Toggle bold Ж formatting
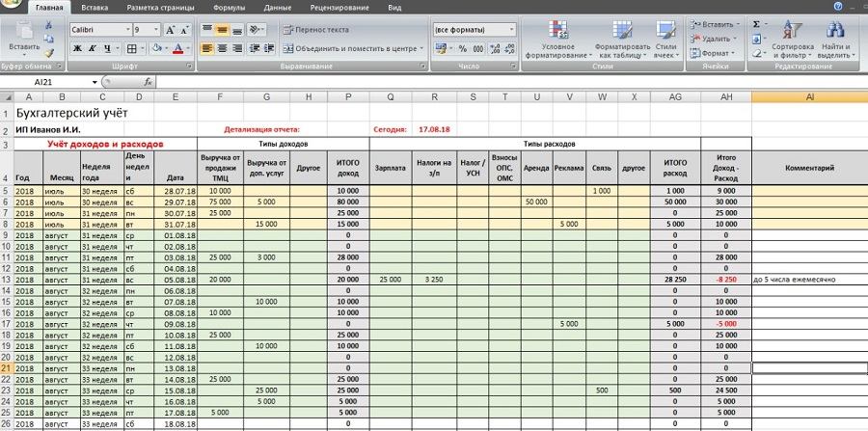Image resolution: width=868 pixels, height=431 pixels. click(77, 48)
